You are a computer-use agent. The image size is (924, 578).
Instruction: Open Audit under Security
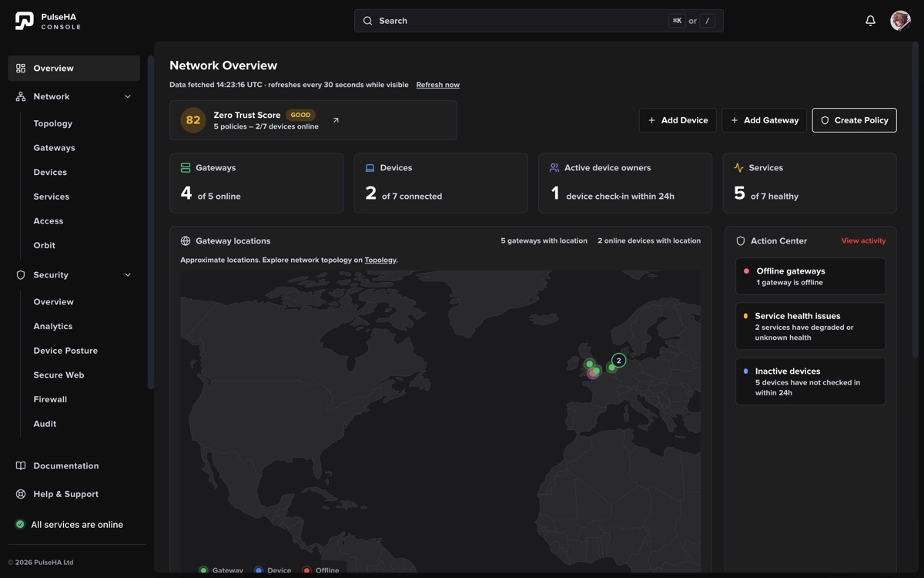coord(45,424)
